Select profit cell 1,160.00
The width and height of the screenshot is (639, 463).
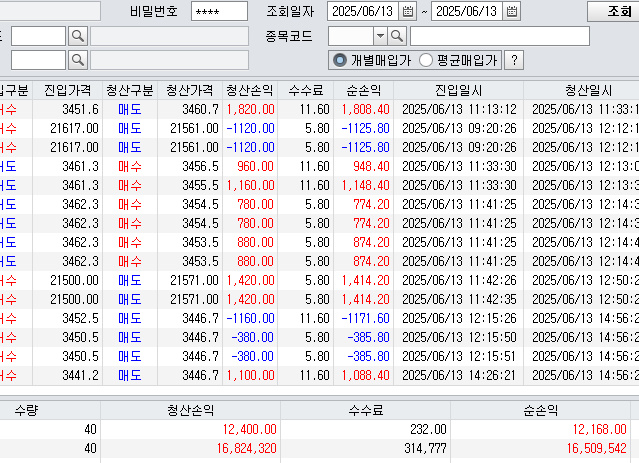pyautogui.click(x=250, y=185)
